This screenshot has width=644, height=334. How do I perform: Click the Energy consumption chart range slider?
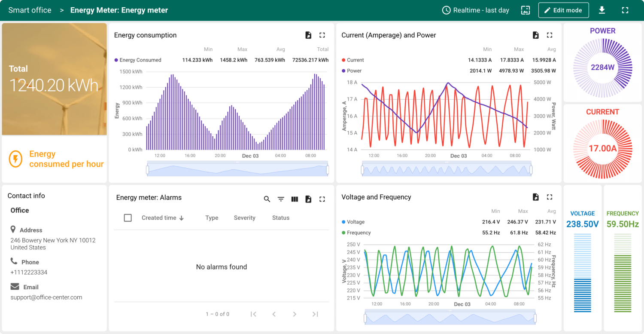tap(238, 169)
